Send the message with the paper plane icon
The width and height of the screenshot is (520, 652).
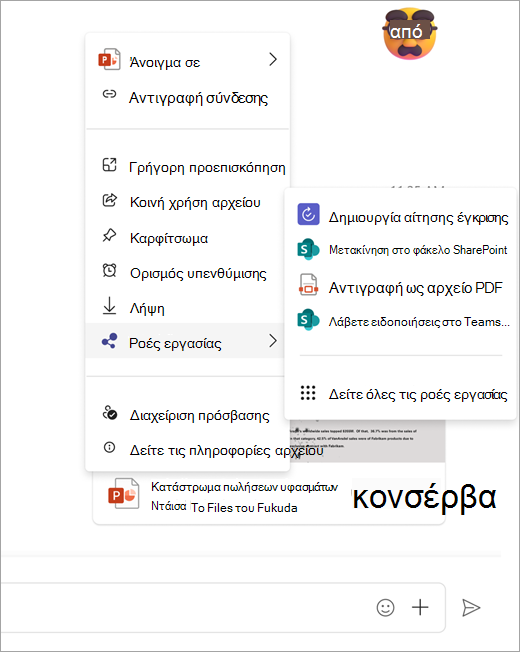pyautogui.click(x=471, y=608)
